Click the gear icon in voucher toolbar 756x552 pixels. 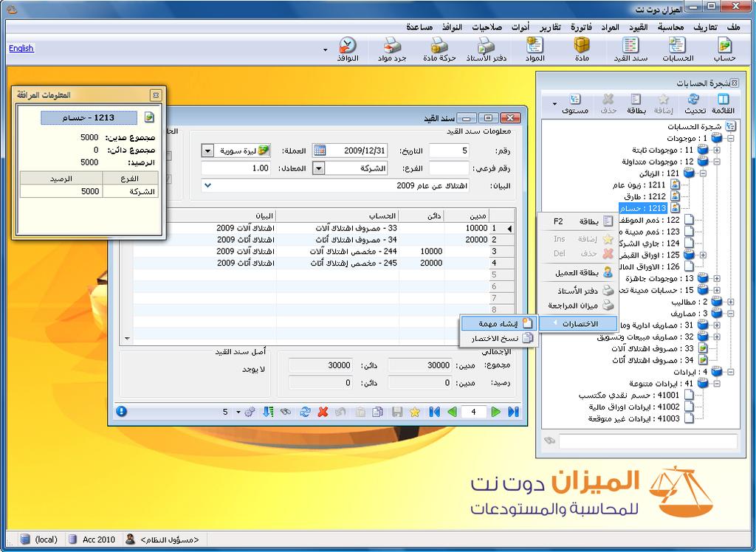click(x=250, y=412)
